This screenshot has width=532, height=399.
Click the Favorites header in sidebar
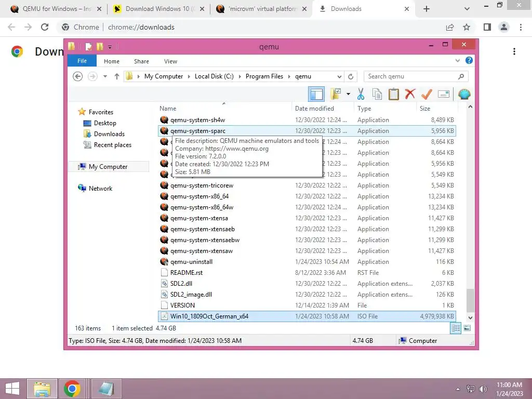point(101,112)
